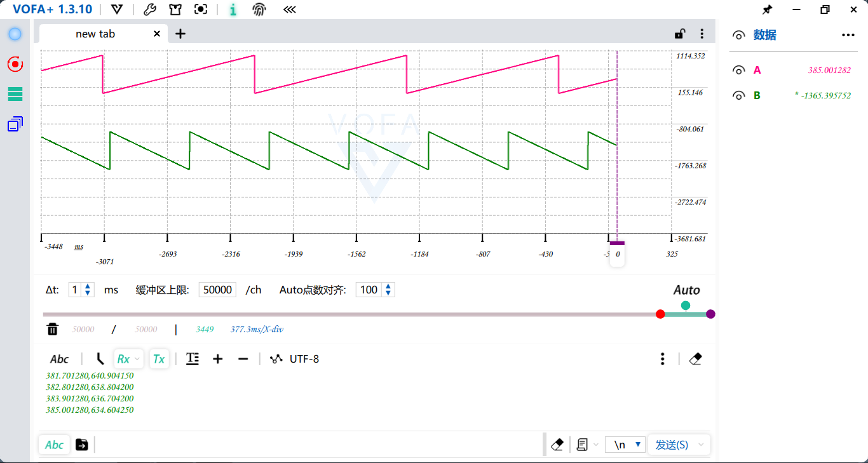Open data panel three-dots menu
Screen dimensions: 868x463
[x=848, y=35]
